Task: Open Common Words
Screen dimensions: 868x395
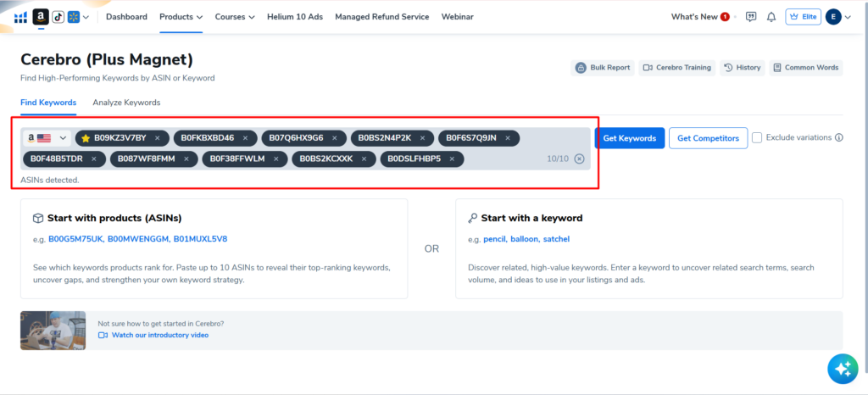Action: pos(806,68)
